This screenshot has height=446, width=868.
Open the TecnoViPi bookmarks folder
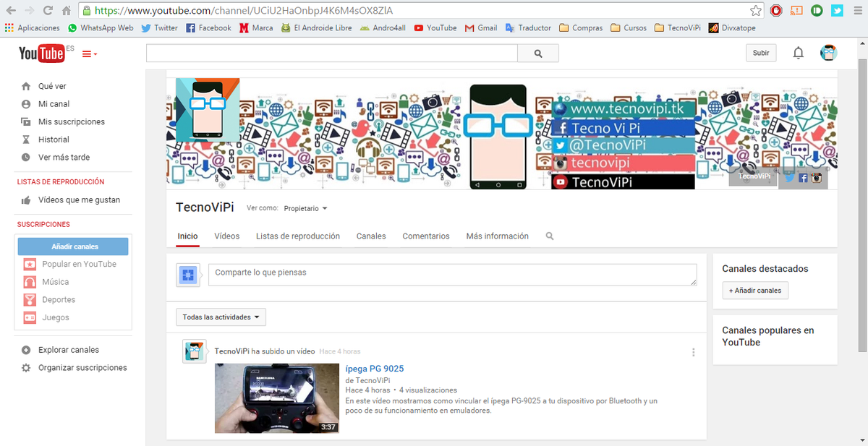coord(677,27)
